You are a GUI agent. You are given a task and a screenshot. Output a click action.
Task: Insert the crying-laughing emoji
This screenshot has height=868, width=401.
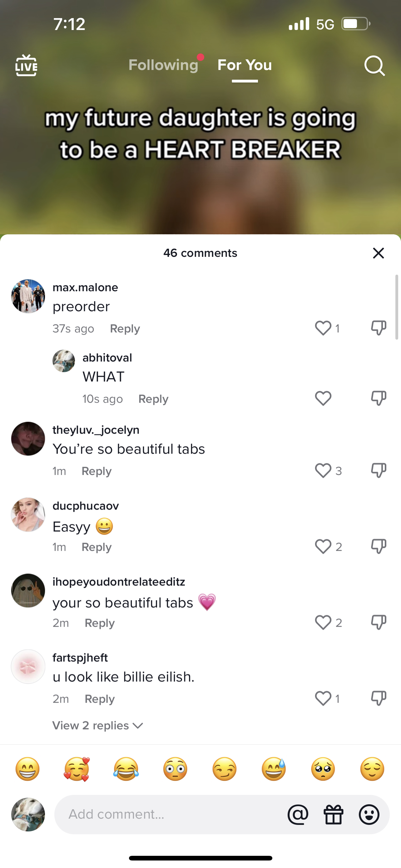click(x=126, y=769)
